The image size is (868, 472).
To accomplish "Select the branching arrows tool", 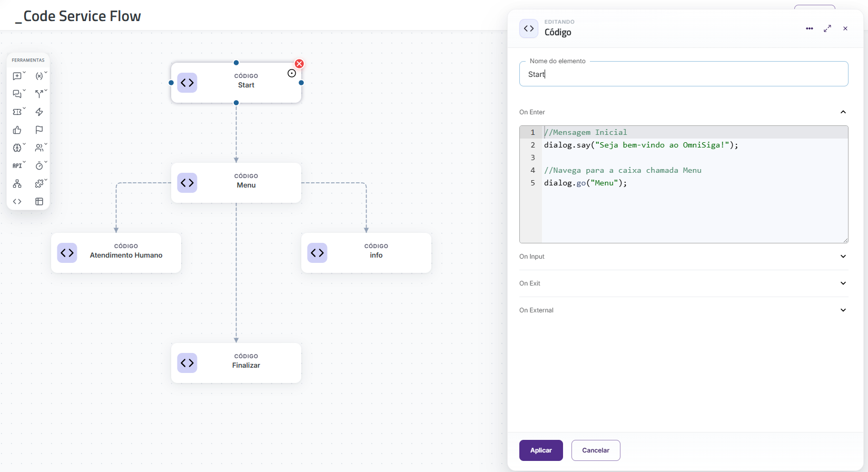I will pos(40,94).
